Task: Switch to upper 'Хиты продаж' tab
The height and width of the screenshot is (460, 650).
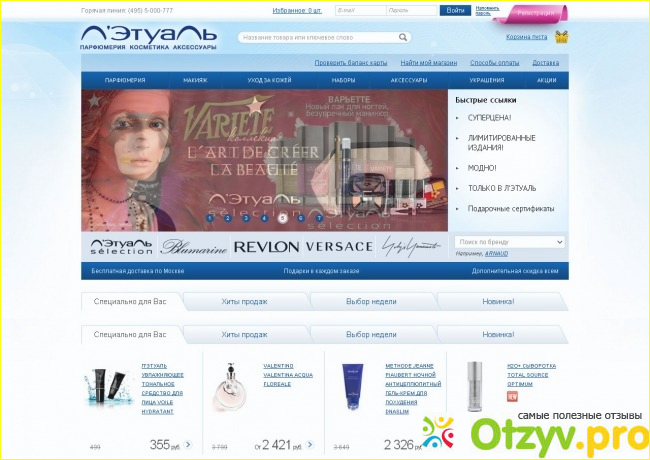Action: (x=244, y=300)
